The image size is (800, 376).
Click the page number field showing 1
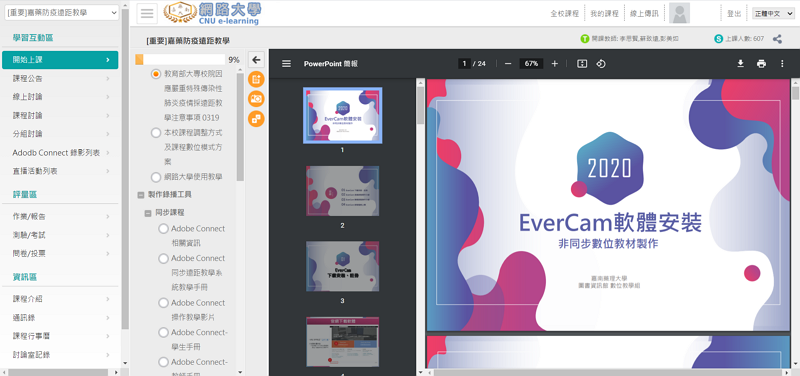pos(464,64)
